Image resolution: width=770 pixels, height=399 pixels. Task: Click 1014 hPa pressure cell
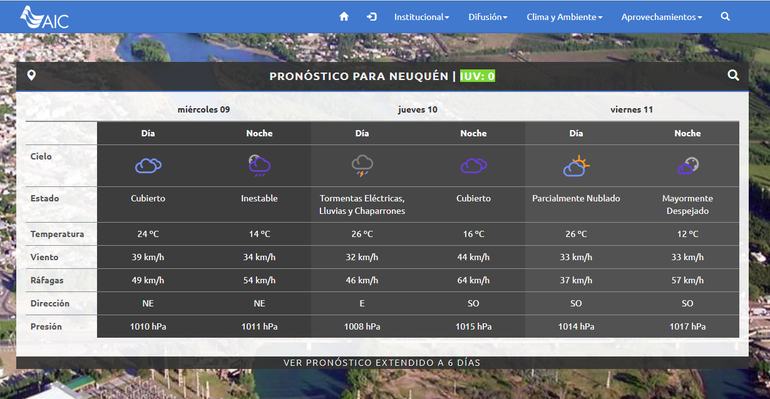[x=576, y=326]
